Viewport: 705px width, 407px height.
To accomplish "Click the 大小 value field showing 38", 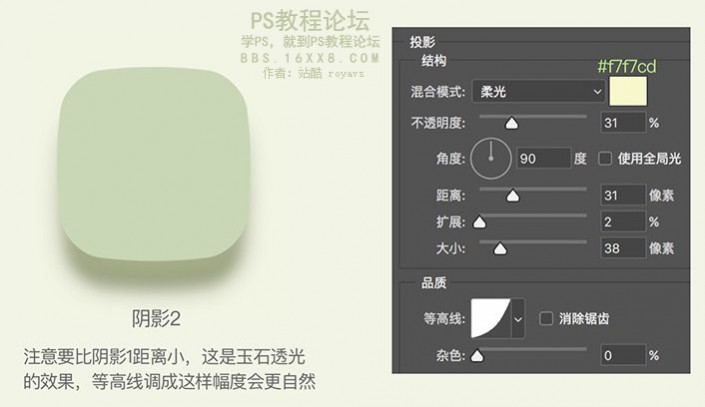I will [623, 248].
